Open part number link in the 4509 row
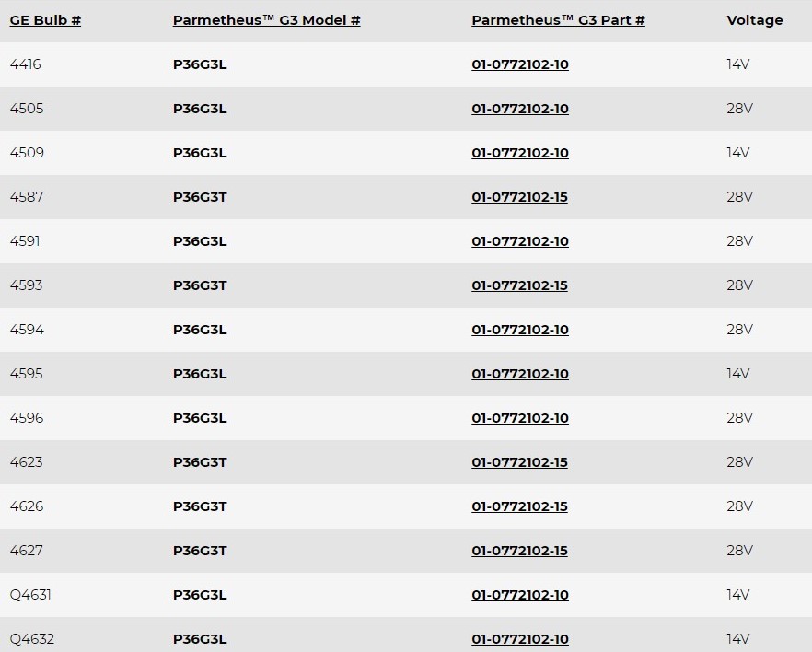Screen dimensions: 812x652 pyautogui.click(x=520, y=153)
